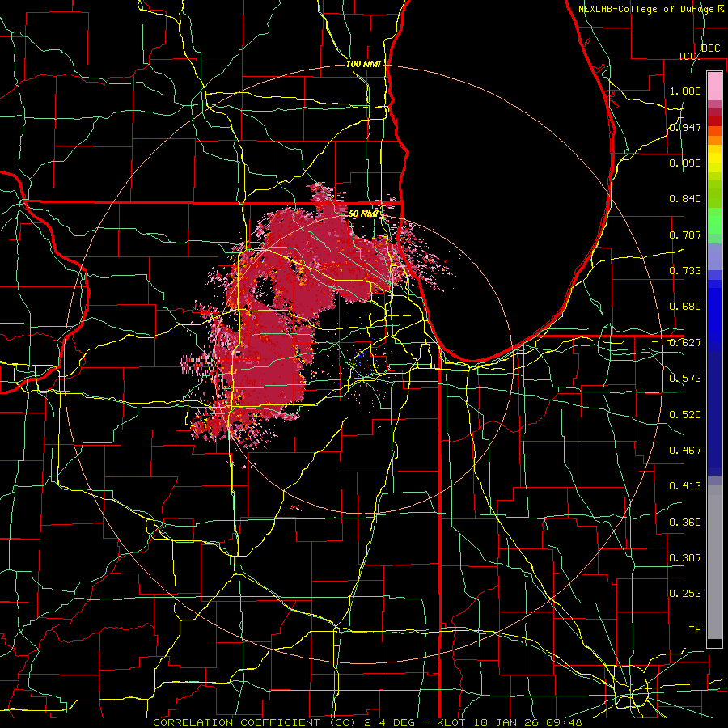Select the 0.413 legend value
Image resolution: width=728 pixels, height=728 pixels.
685,486
